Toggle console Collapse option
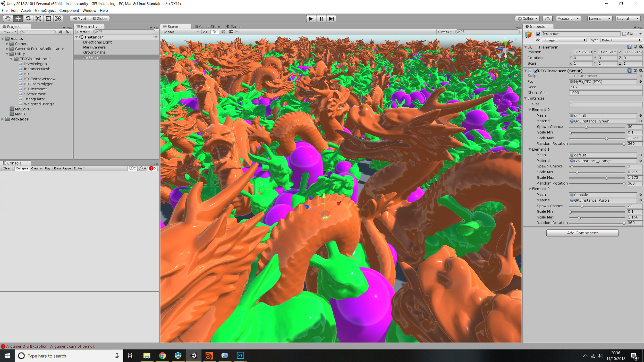Viewport: 644px width, 362px height. (x=22, y=168)
